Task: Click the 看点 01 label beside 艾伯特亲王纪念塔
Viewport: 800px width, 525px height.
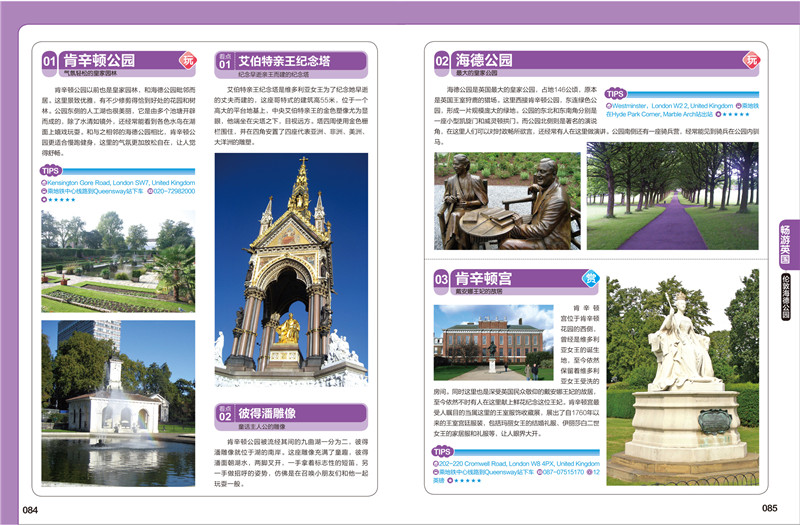Action: click(225, 61)
